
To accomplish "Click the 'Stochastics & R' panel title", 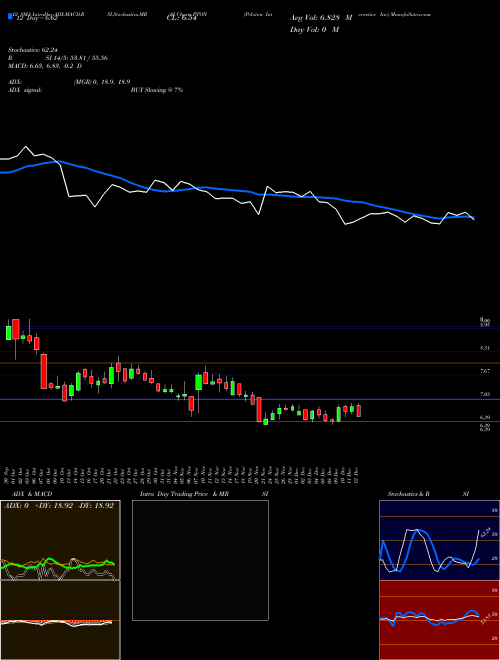I will (x=408, y=494).
